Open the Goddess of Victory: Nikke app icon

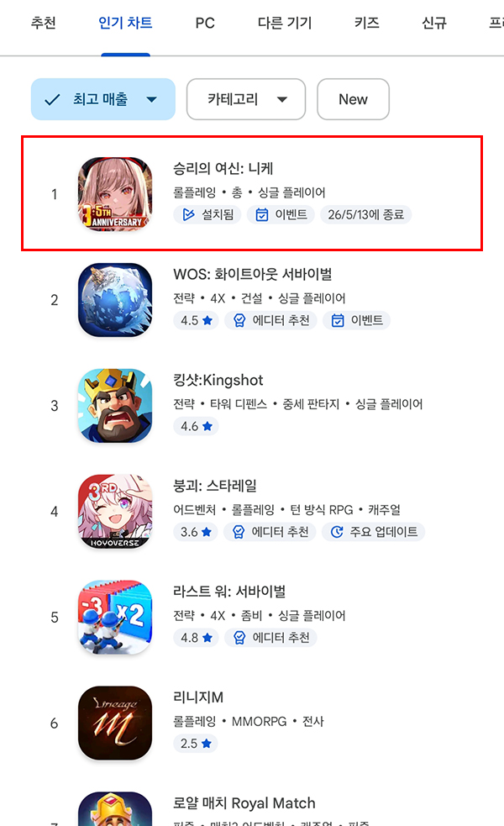[x=115, y=194]
